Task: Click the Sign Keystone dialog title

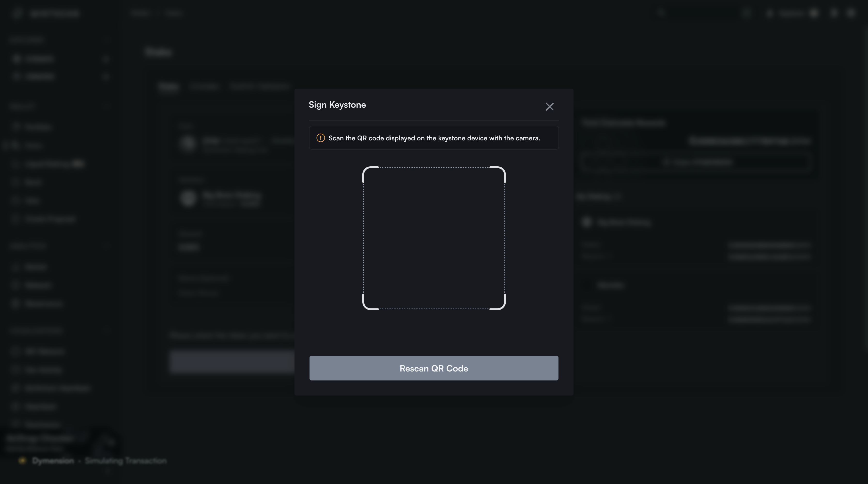Action: [x=337, y=105]
